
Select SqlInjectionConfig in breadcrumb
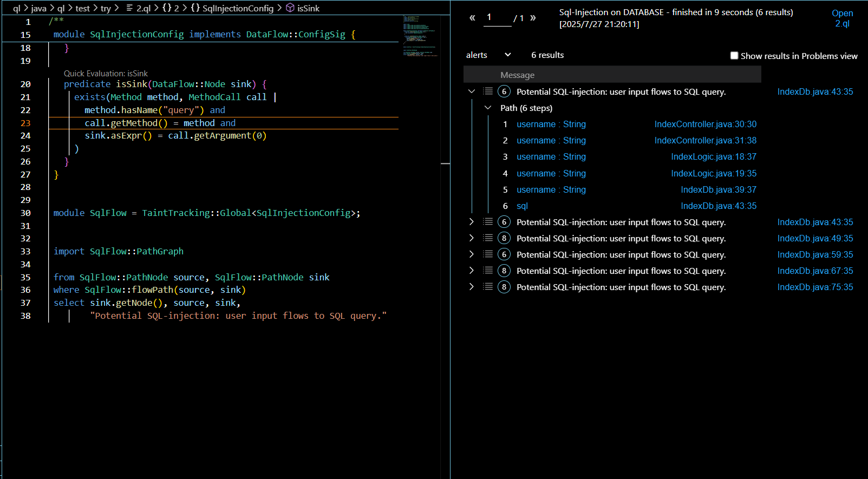point(238,8)
